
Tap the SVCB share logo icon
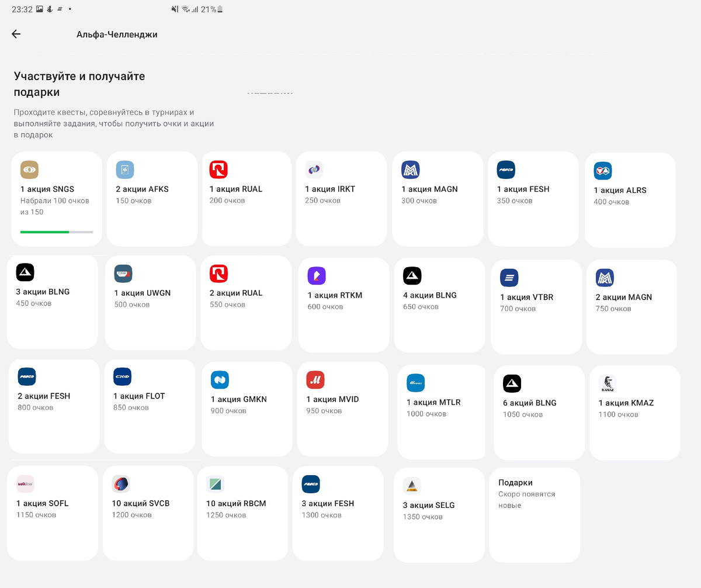[121, 484]
